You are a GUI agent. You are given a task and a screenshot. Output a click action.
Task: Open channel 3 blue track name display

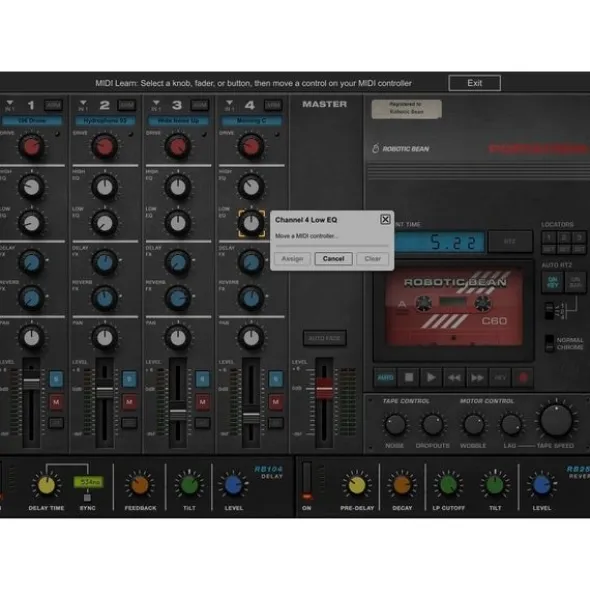pyautogui.click(x=178, y=121)
